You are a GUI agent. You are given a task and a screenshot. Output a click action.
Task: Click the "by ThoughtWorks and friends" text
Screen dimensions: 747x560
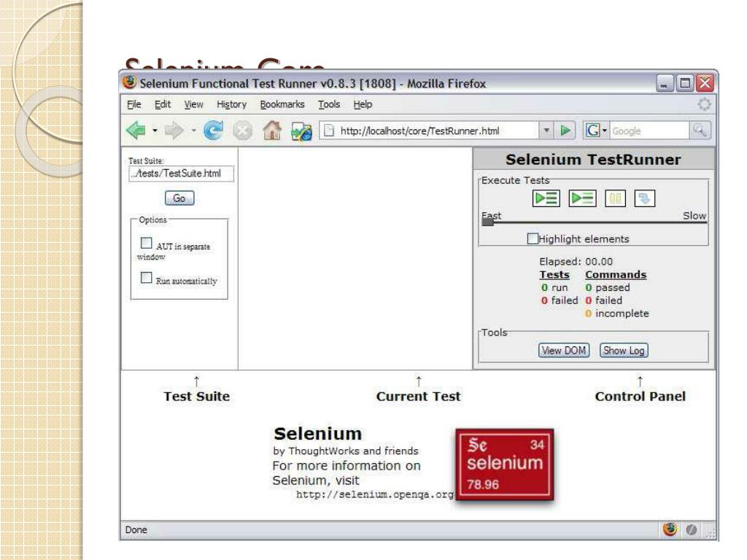point(346,451)
